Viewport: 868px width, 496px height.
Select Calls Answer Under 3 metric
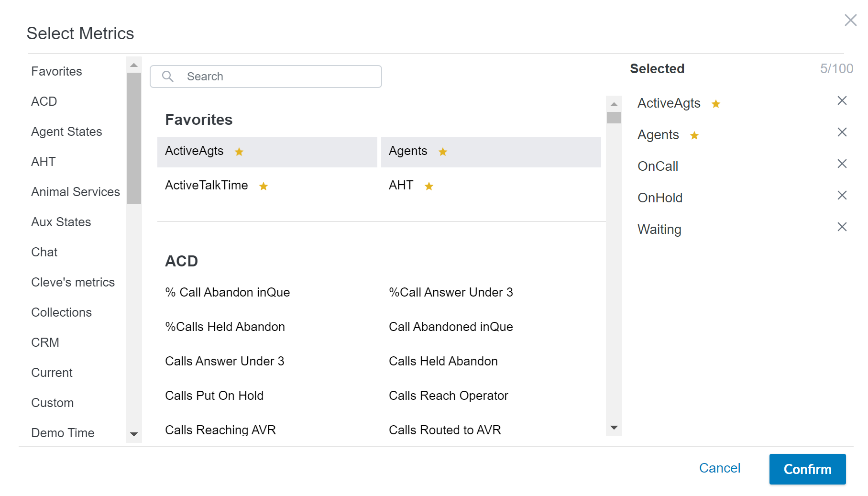pyautogui.click(x=225, y=361)
